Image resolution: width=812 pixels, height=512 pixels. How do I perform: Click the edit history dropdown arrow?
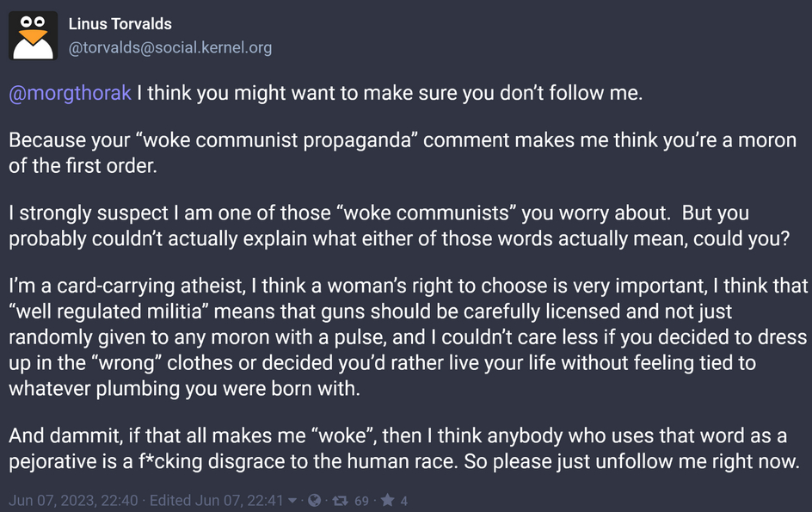click(293, 500)
